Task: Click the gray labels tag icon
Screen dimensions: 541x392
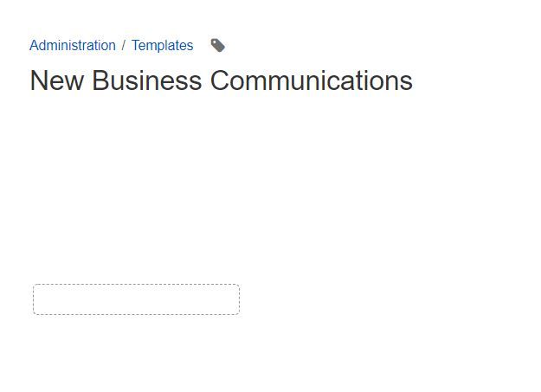Action: (218, 45)
